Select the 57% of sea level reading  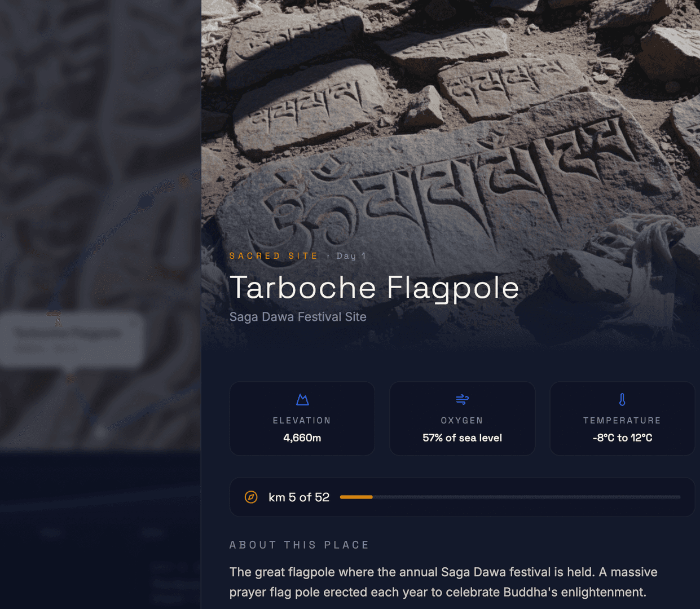click(462, 438)
